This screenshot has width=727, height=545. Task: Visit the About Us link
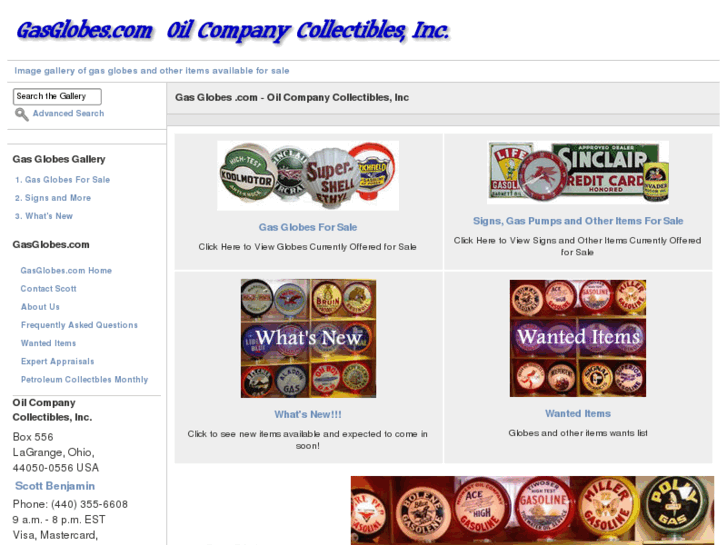[x=40, y=307]
